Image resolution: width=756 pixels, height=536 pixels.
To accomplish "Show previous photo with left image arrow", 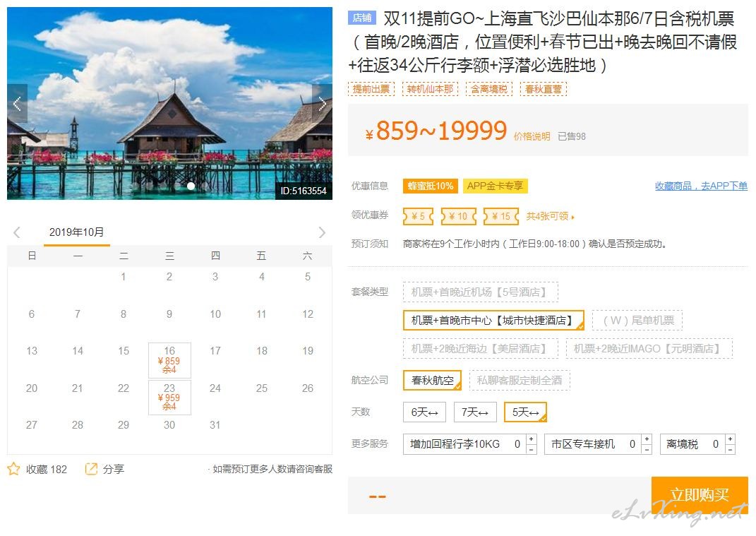I will coord(18,104).
